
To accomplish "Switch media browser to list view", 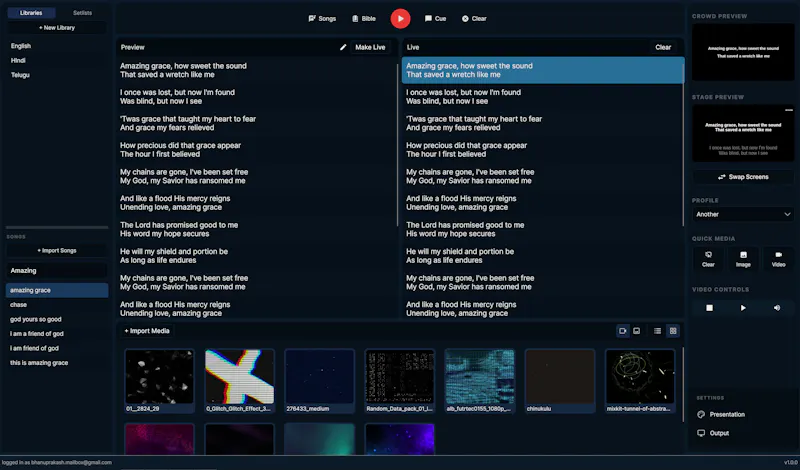I will [657, 331].
